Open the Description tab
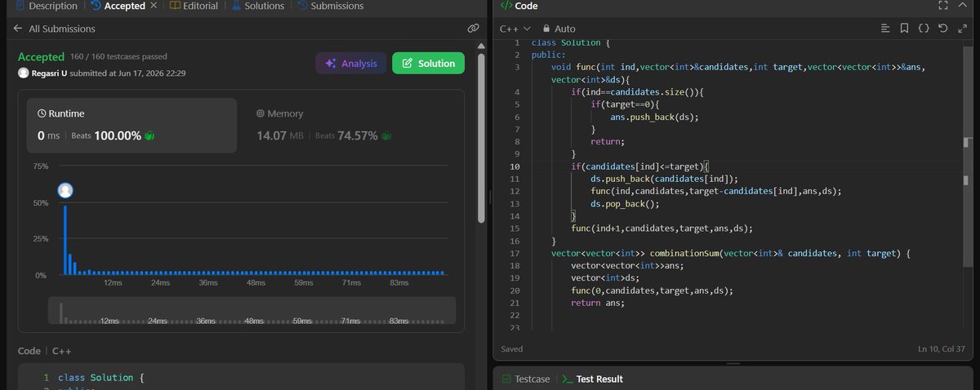Image resolution: width=980 pixels, height=390 pixels. [x=46, y=6]
